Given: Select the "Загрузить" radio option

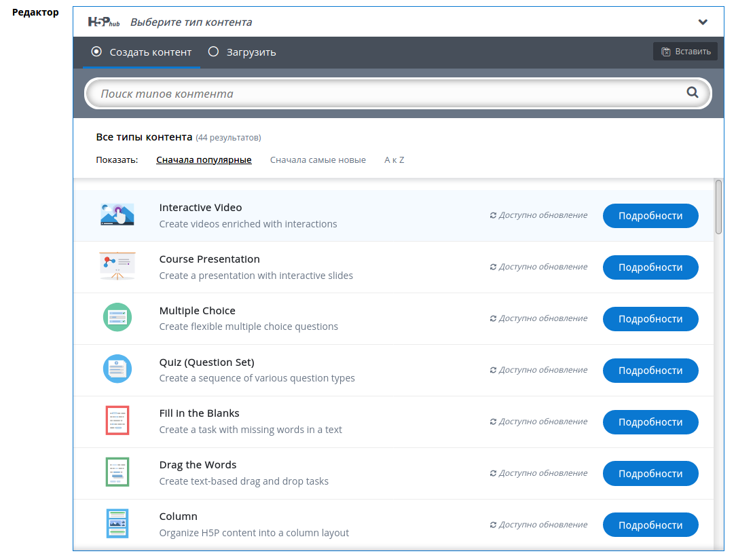Looking at the screenshot, I should (x=213, y=52).
